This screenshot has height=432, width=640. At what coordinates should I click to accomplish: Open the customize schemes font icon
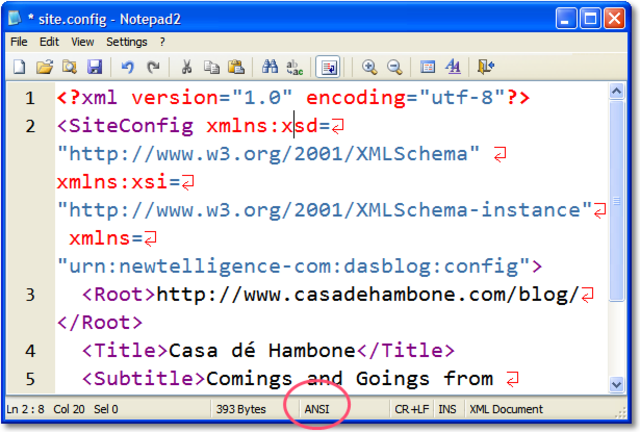453,67
